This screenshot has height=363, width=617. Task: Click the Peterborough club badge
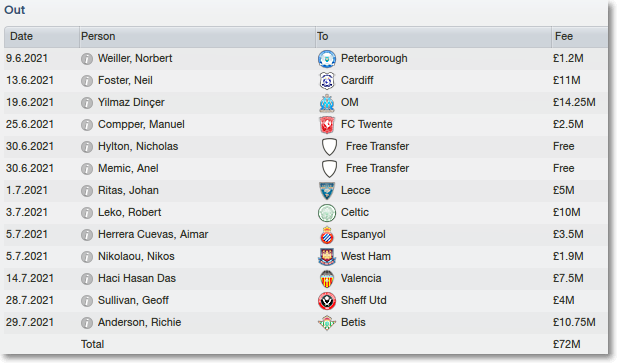click(327, 59)
